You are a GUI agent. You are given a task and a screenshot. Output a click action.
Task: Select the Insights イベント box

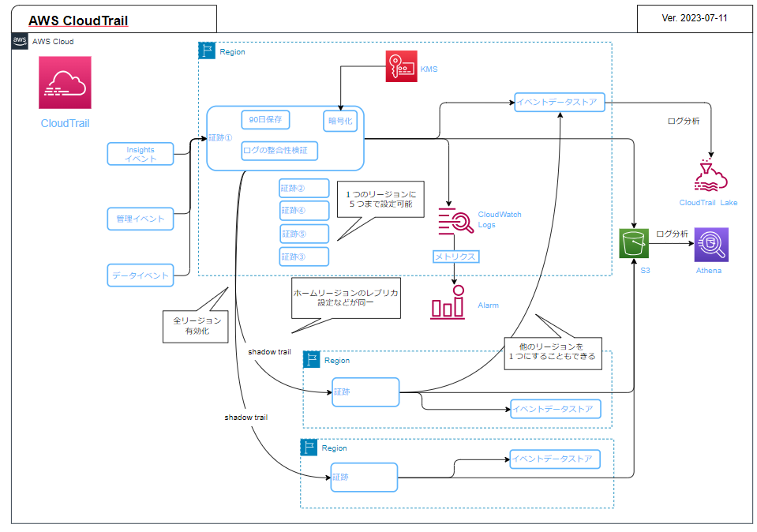point(141,154)
